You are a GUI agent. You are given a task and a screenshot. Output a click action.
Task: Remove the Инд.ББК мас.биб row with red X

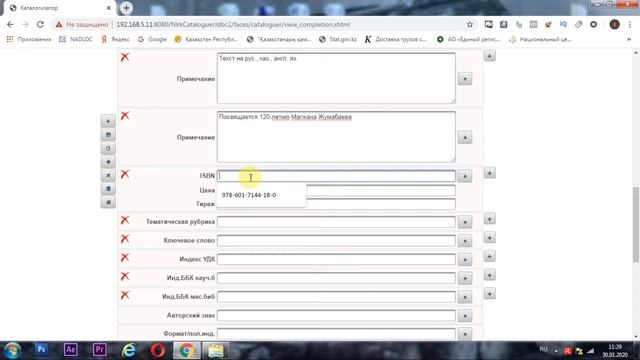click(x=125, y=295)
